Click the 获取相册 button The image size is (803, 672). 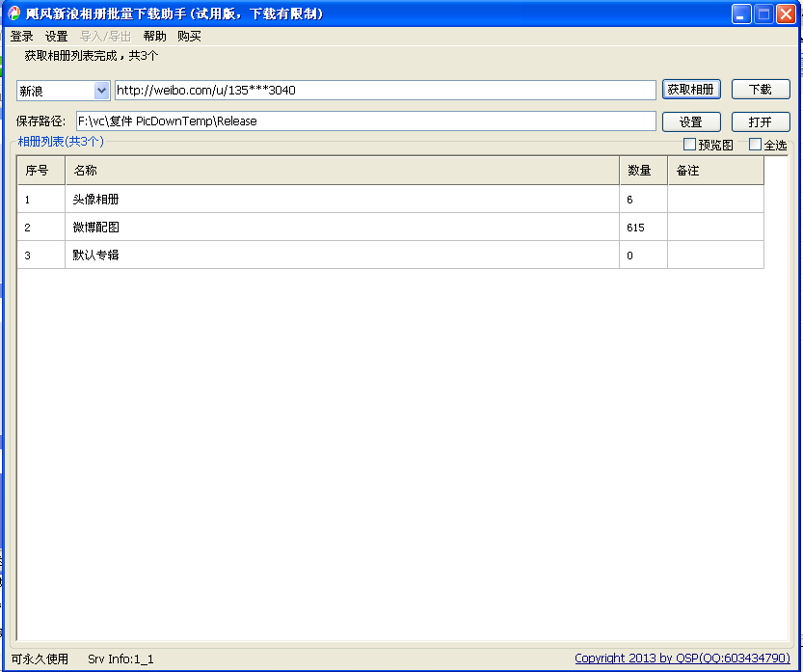pos(691,90)
